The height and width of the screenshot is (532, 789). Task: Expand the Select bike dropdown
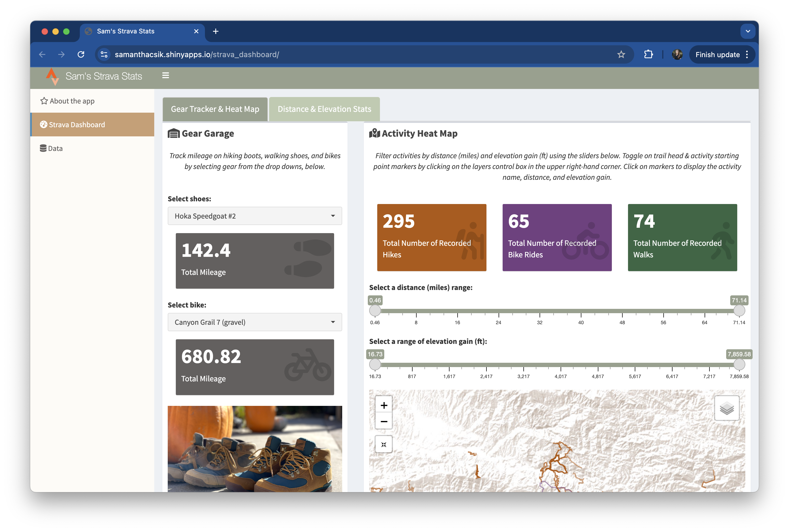[x=255, y=322]
